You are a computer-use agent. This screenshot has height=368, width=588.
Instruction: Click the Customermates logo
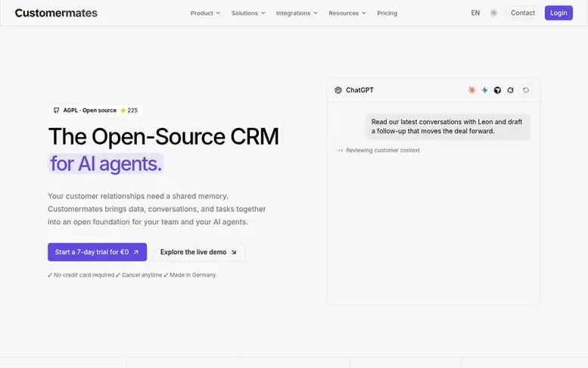click(x=56, y=13)
